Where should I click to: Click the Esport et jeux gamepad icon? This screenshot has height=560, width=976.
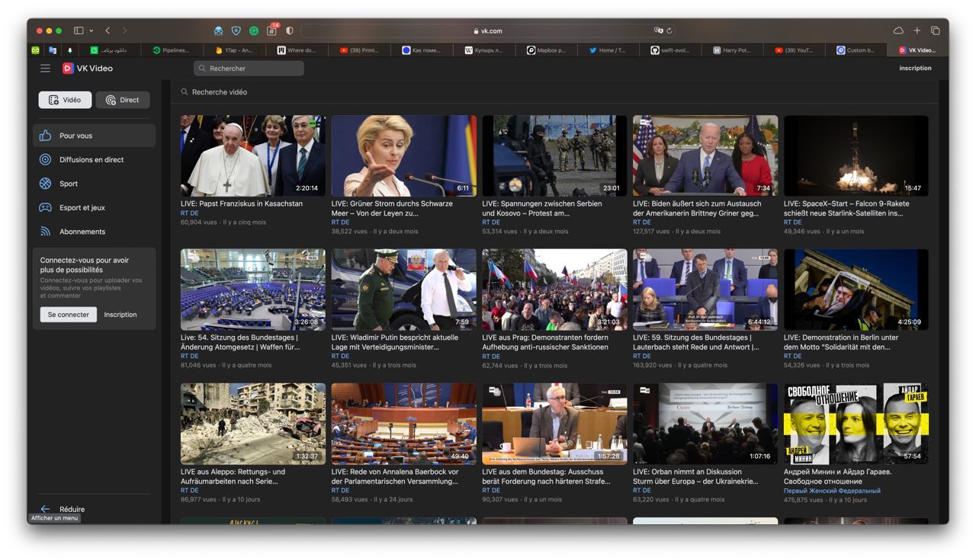click(45, 207)
